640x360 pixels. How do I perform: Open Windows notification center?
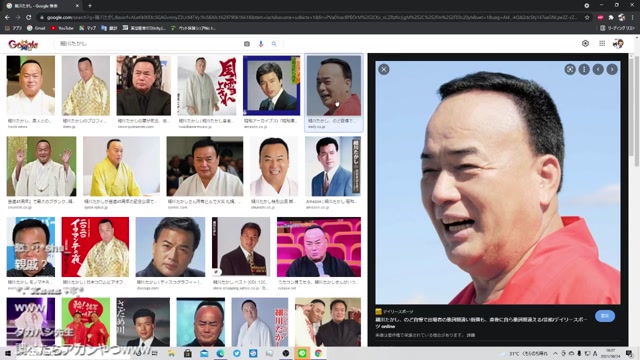pos(630,353)
